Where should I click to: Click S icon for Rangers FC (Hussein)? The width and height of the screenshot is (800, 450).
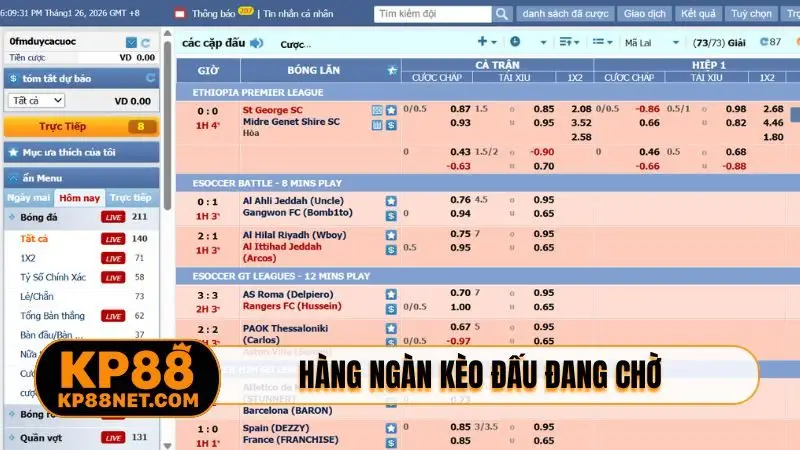(x=391, y=309)
